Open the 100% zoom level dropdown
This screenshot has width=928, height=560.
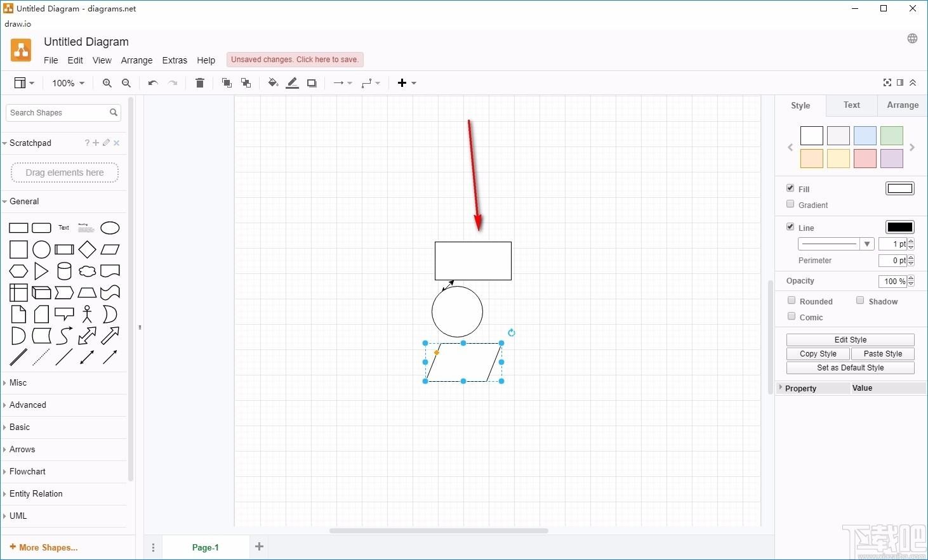(68, 83)
